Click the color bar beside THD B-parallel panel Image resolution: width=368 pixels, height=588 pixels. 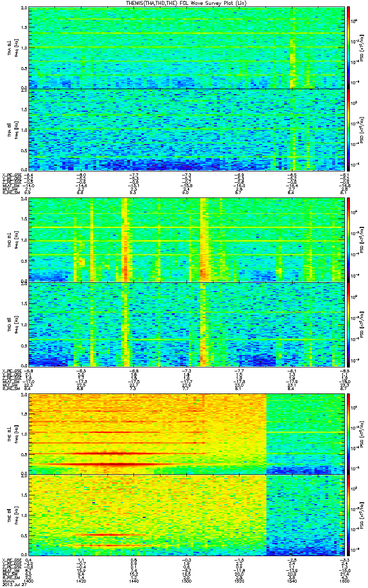pyautogui.click(x=348, y=324)
